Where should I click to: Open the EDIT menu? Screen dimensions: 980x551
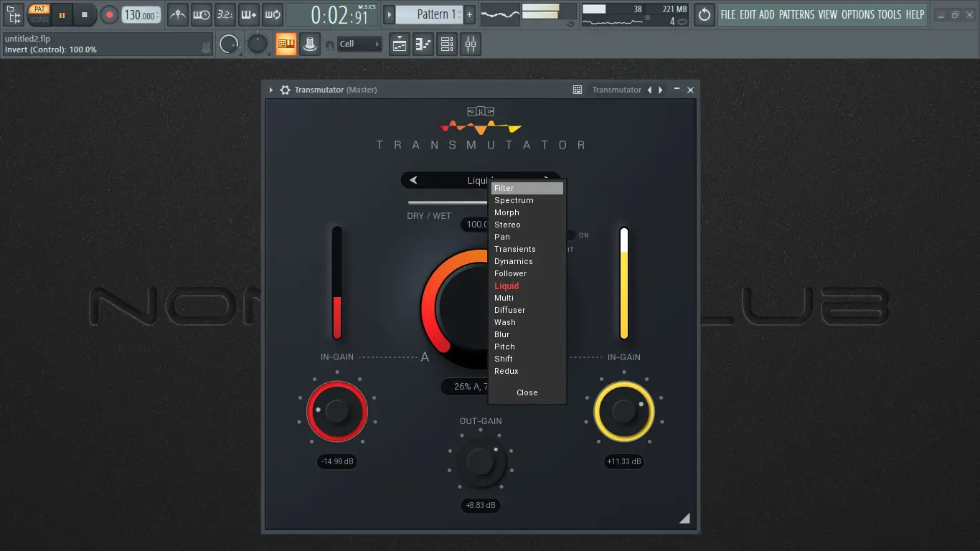[748, 14]
